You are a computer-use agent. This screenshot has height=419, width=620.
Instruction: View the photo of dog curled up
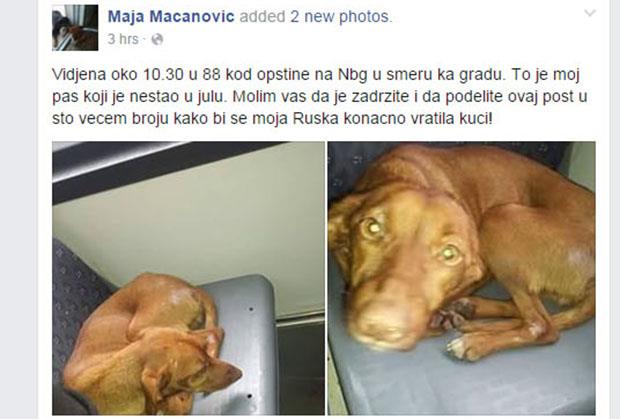pos(188,278)
